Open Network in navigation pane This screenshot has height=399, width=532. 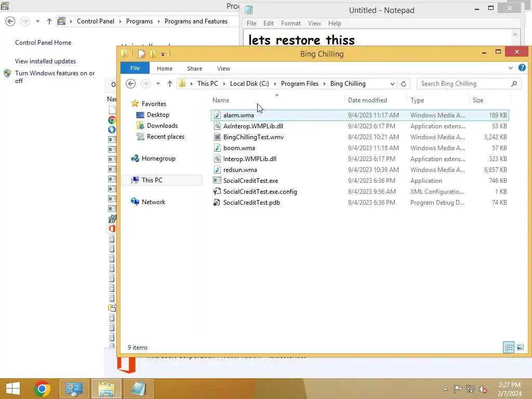pyautogui.click(x=153, y=202)
